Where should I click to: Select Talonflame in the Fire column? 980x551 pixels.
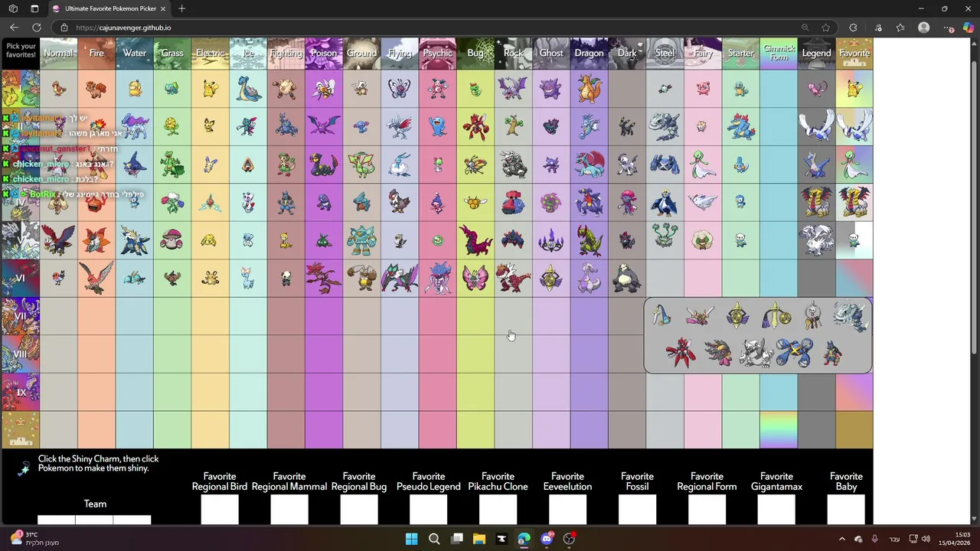coord(97,278)
